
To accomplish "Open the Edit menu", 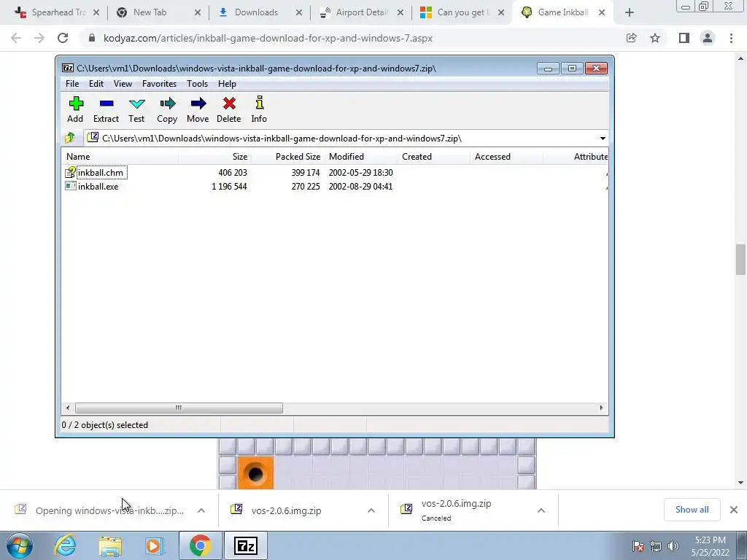I will [x=96, y=84].
